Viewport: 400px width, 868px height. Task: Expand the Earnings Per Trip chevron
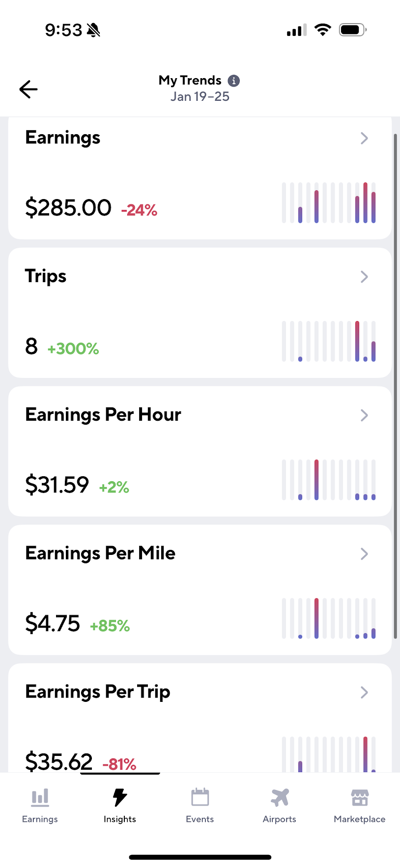(364, 693)
